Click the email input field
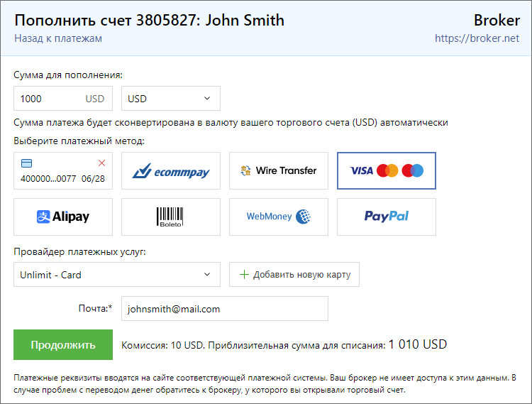This screenshot has height=404, width=532. point(225,309)
